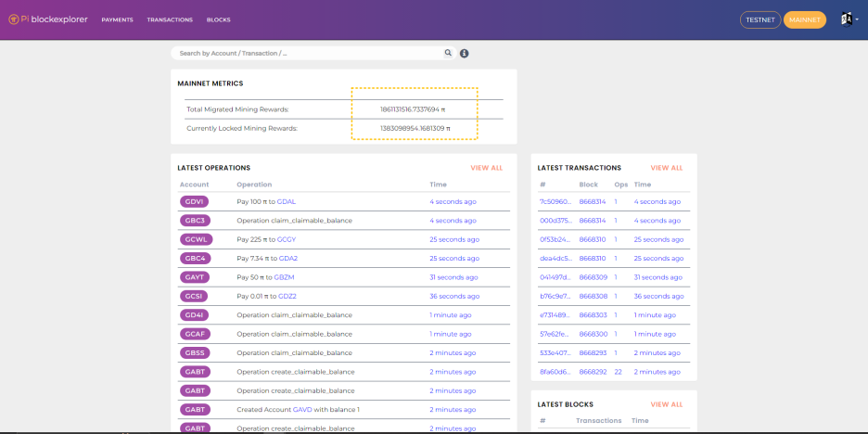Switch to MAINNET network

[x=805, y=19]
